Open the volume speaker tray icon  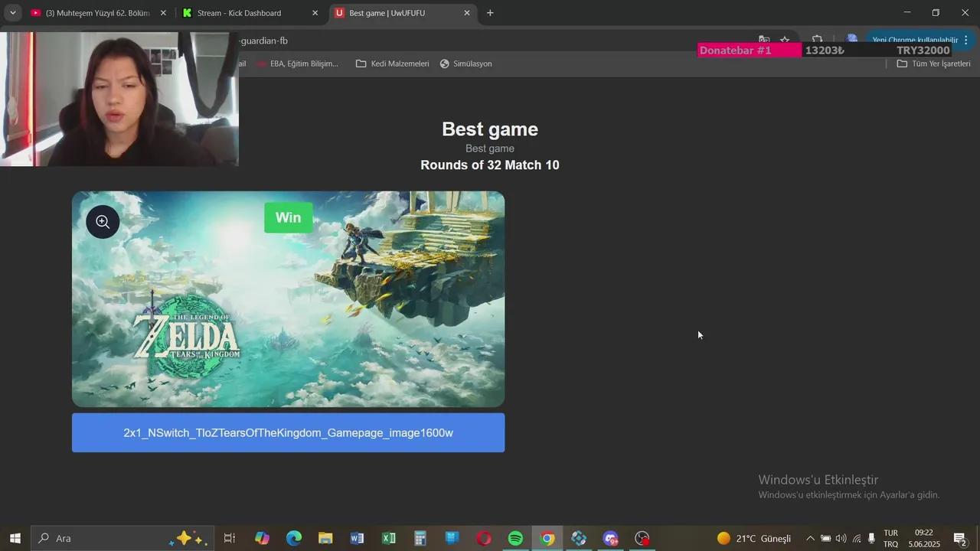pyautogui.click(x=841, y=539)
